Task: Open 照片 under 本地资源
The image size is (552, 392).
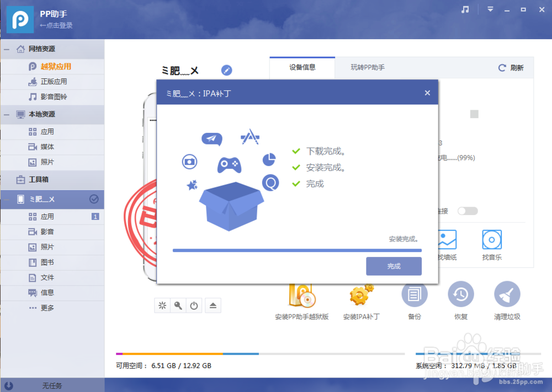Action: tap(52, 162)
